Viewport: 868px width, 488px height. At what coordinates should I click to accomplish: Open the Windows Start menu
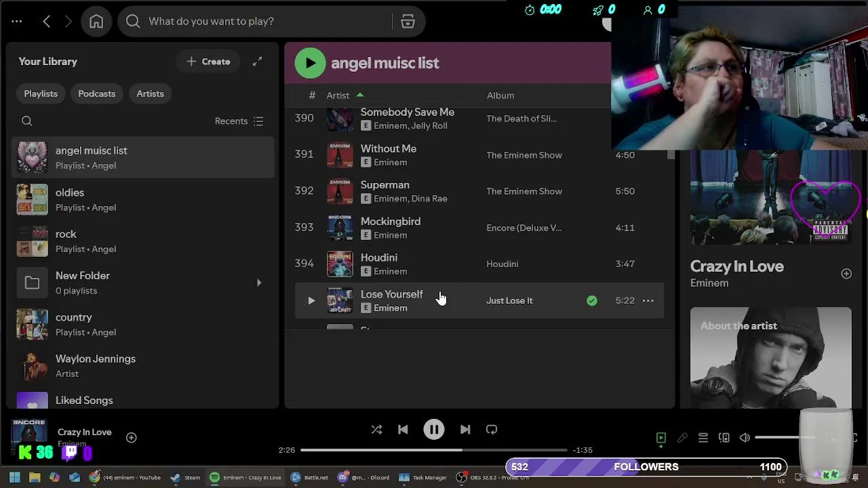pos(14,477)
